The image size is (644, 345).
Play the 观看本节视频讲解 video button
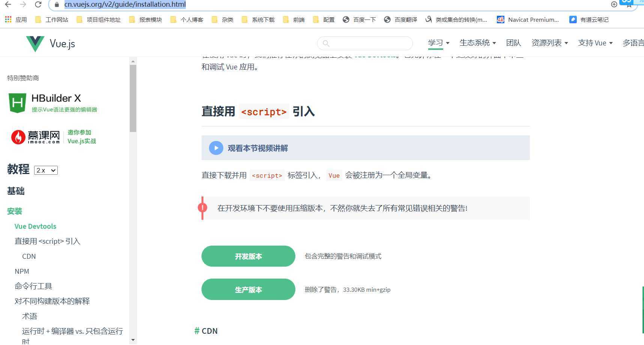click(216, 148)
